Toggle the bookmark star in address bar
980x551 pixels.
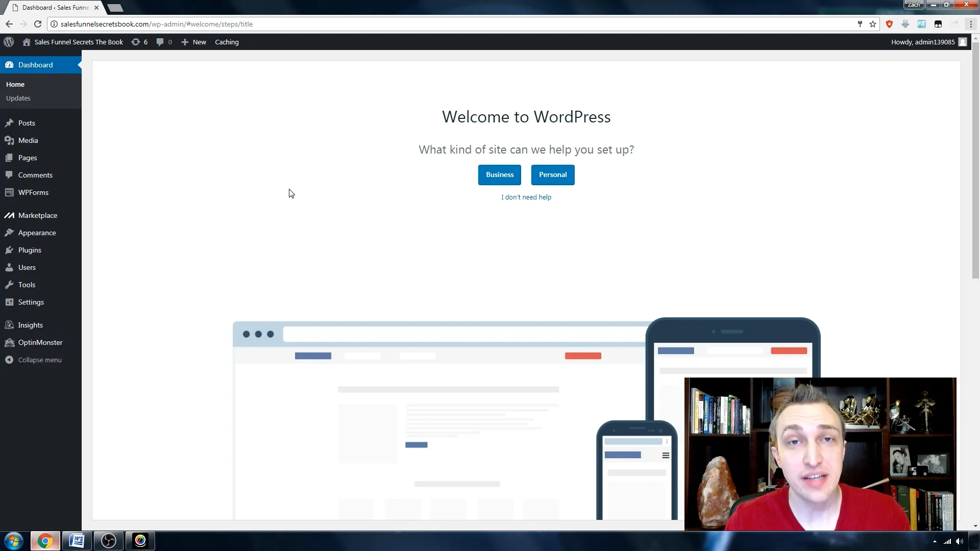click(x=873, y=24)
